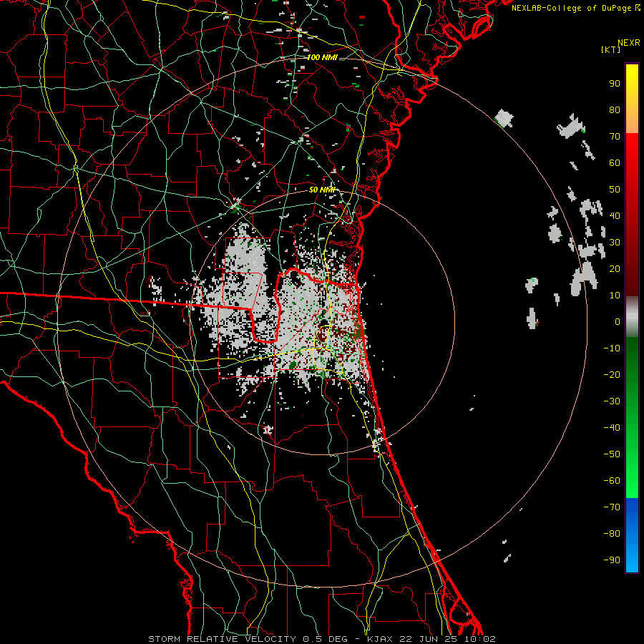
Task: Click the 22 JUN 25 10:02 timestamp
Action: (x=448, y=639)
